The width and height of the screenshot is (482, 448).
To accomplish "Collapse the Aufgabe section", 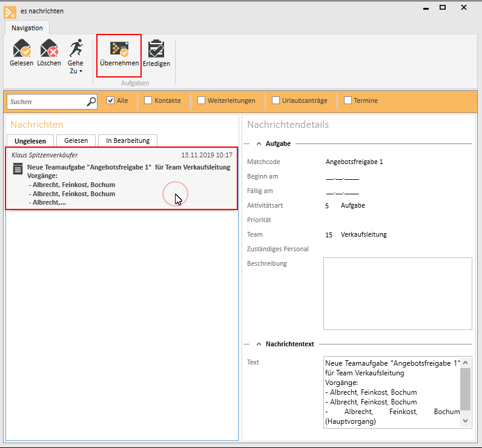I will (259, 143).
